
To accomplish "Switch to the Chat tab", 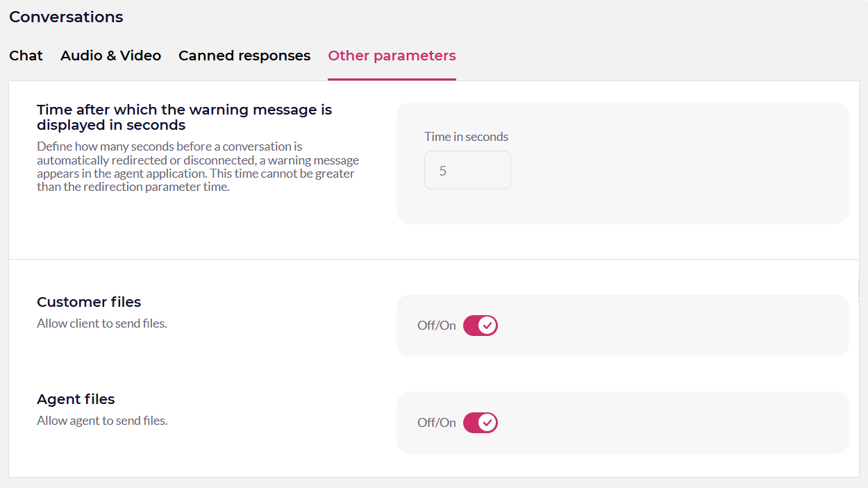I will coord(25,56).
